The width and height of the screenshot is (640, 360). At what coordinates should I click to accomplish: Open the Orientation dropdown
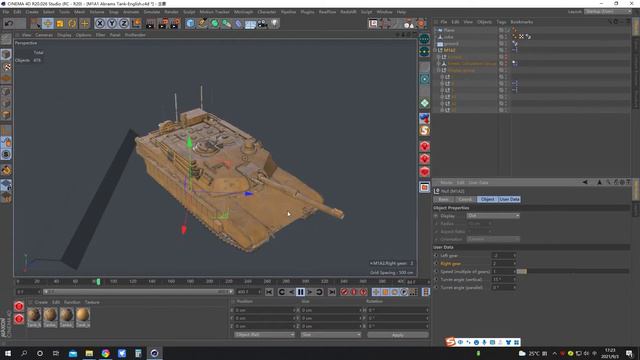pyautogui.click(x=493, y=239)
